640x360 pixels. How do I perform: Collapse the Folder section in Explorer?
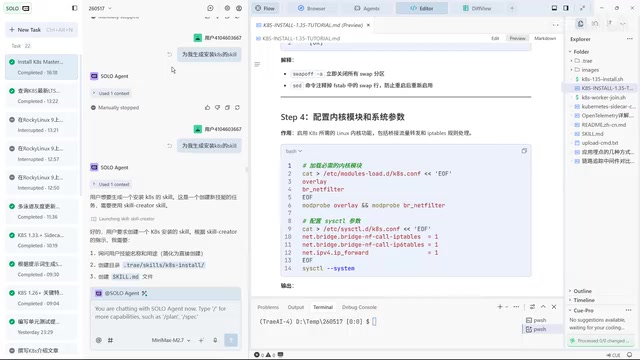[x=581, y=52]
